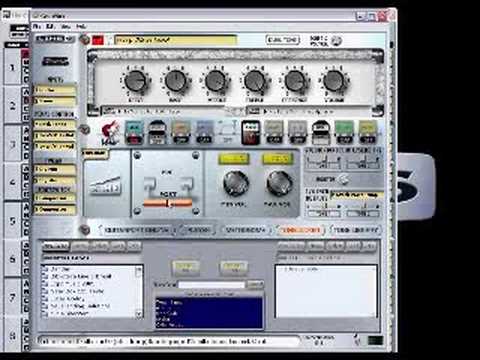The width and height of the screenshot is (480, 360).
Task: Click the left yellow-green button above search field
Action: pos(185,267)
